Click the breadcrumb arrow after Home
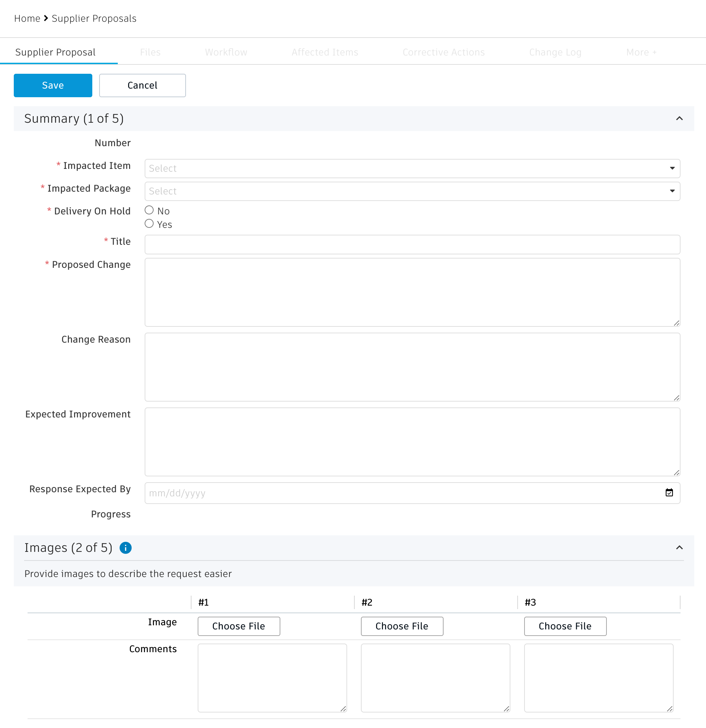The height and width of the screenshot is (728, 706). tap(46, 18)
